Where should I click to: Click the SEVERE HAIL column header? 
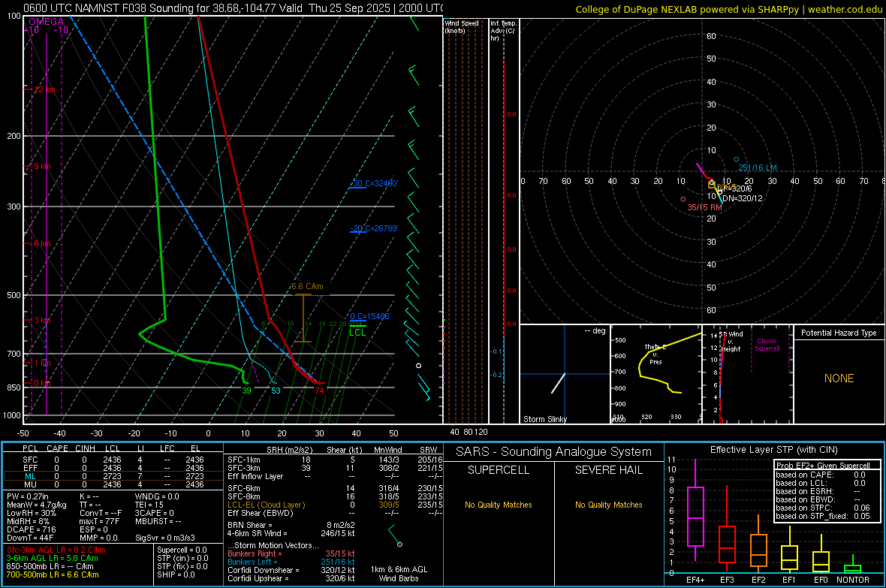point(608,470)
